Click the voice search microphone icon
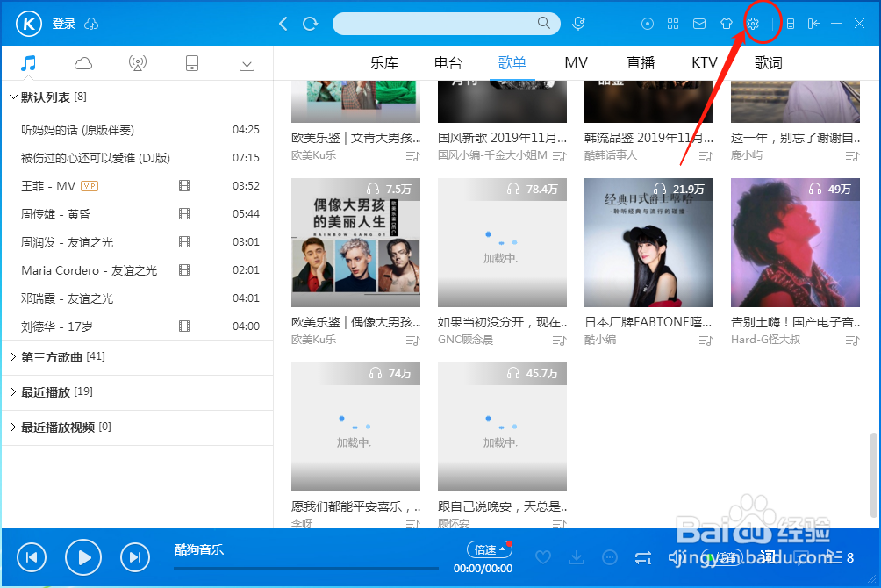The height and width of the screenshot is (588, 881). [578, 23]
